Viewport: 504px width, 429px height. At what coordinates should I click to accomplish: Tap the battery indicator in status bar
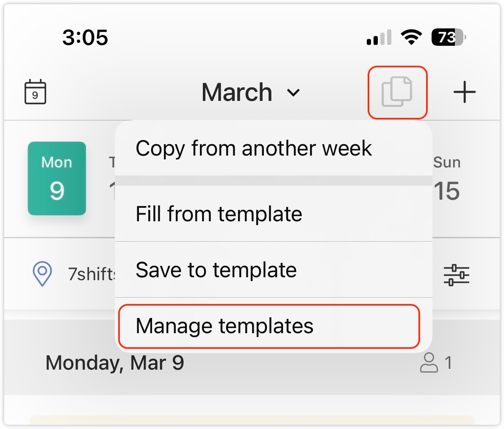pos(448,37)
